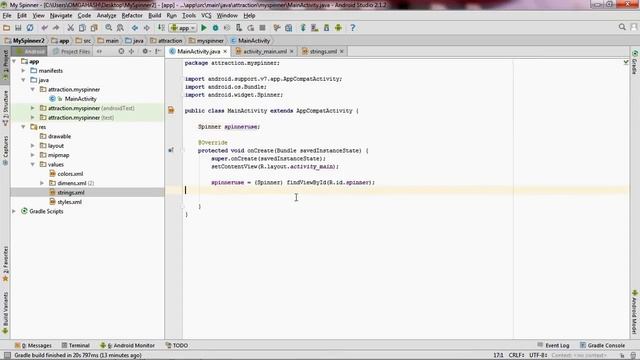Click the Redo arrow in the toolbar
Screen dimensions: 640x360
56,28
